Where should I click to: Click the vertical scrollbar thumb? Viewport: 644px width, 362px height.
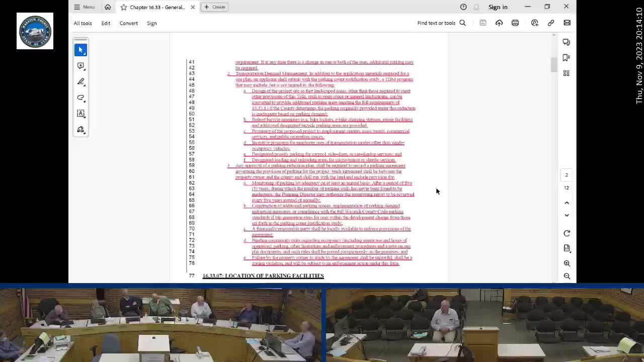[x=554, y=64]
